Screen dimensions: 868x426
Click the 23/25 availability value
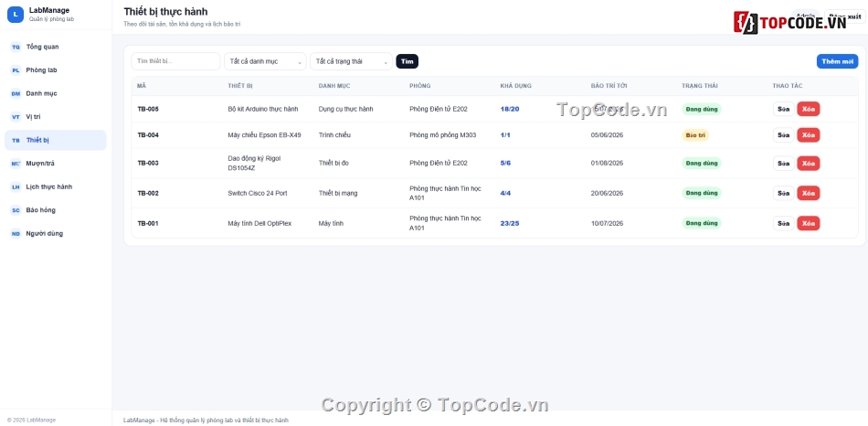pos(510,223)
